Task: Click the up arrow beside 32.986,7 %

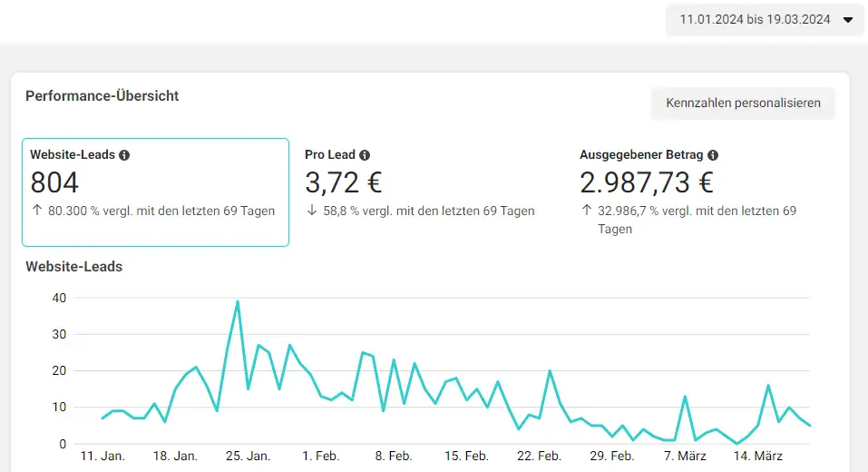Action: 587,210
